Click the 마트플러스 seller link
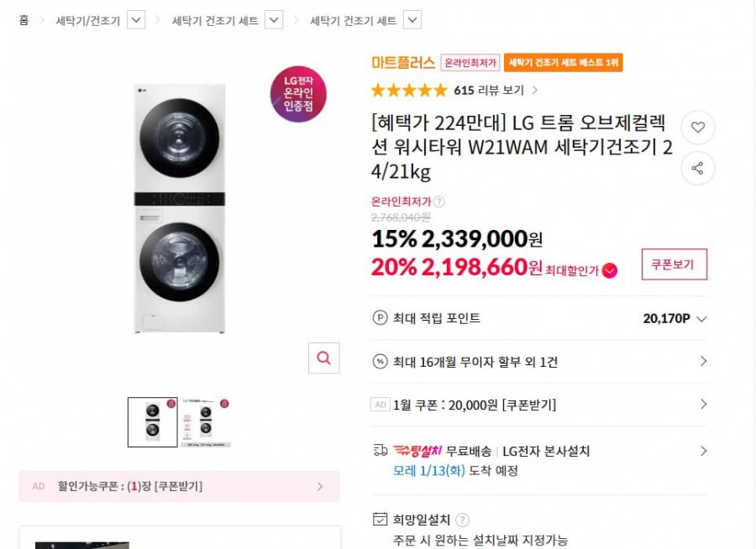 pos(402,62)
